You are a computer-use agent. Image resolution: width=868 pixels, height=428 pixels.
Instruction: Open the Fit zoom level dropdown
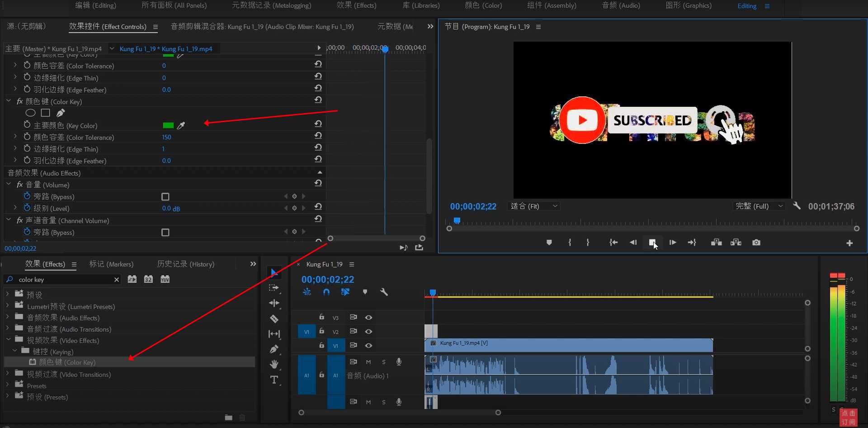click(534, 206)
